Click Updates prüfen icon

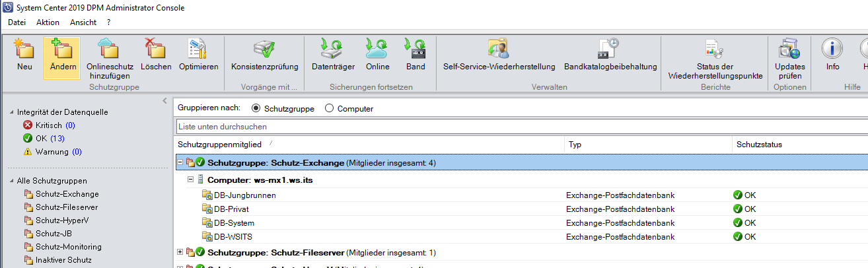click(x=789, y=48)
